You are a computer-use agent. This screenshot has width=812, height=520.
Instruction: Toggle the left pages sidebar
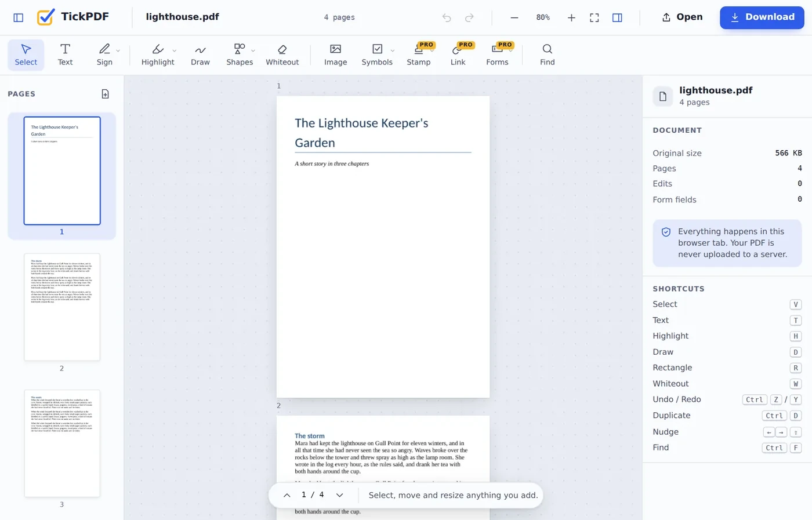coord(19,17)
